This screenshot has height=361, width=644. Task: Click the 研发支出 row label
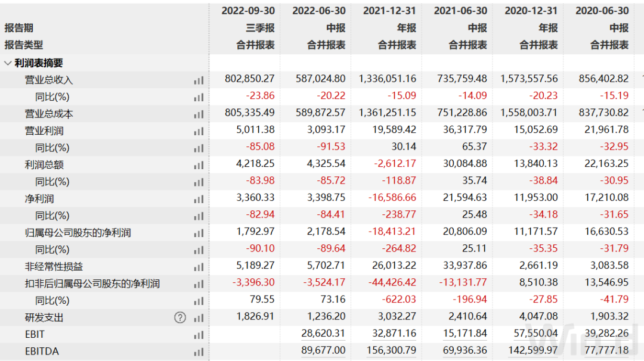point(44,318)
